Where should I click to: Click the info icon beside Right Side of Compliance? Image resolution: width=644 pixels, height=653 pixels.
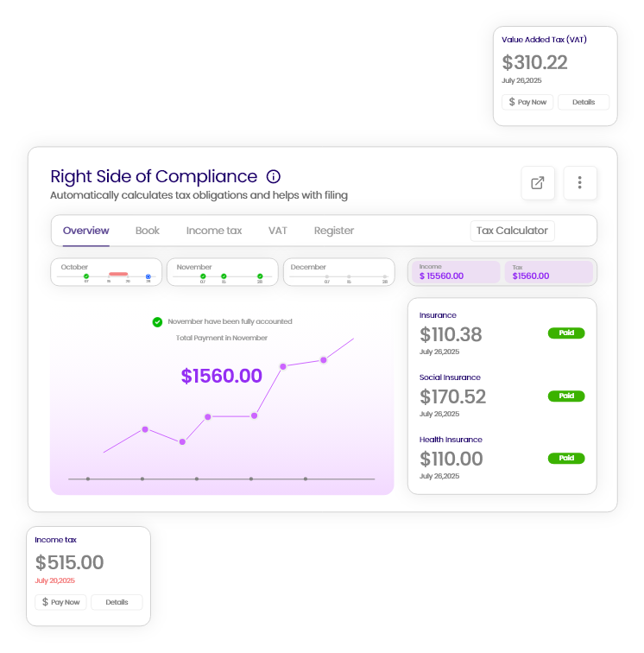point(274,177)
